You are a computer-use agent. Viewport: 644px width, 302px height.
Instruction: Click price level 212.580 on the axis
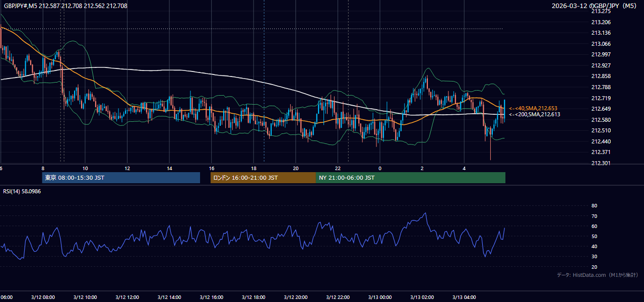601,120
